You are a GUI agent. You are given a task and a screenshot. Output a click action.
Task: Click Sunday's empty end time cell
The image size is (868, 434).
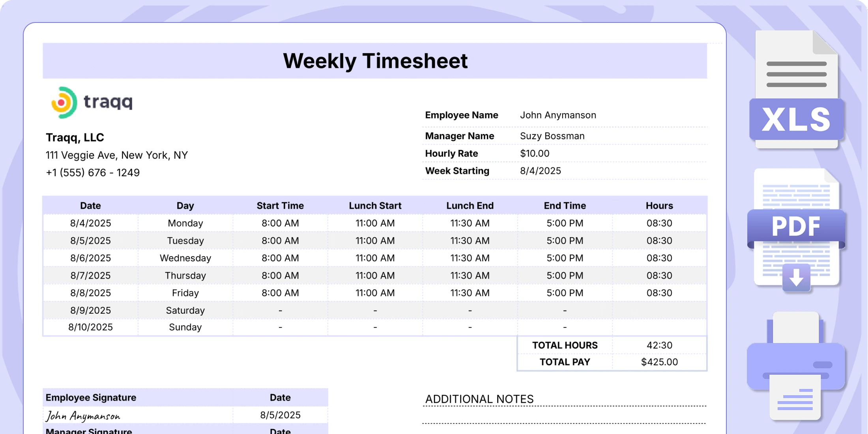point(565,327)
